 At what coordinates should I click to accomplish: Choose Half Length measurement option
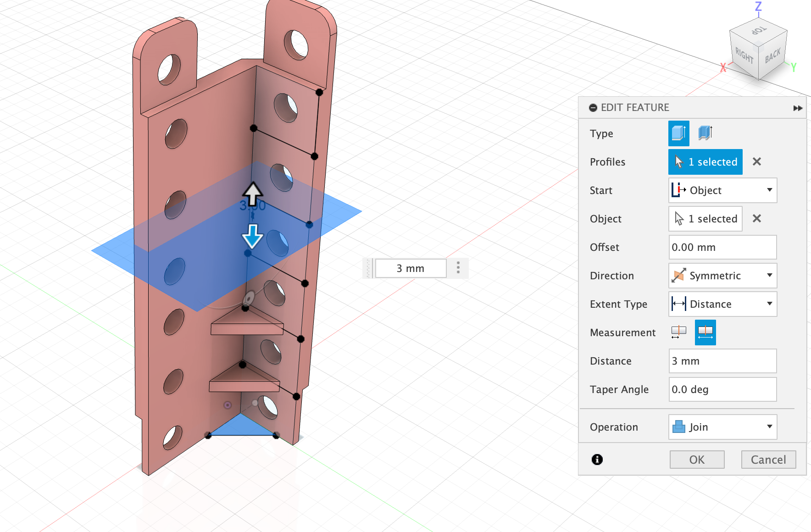click(678, 332)
